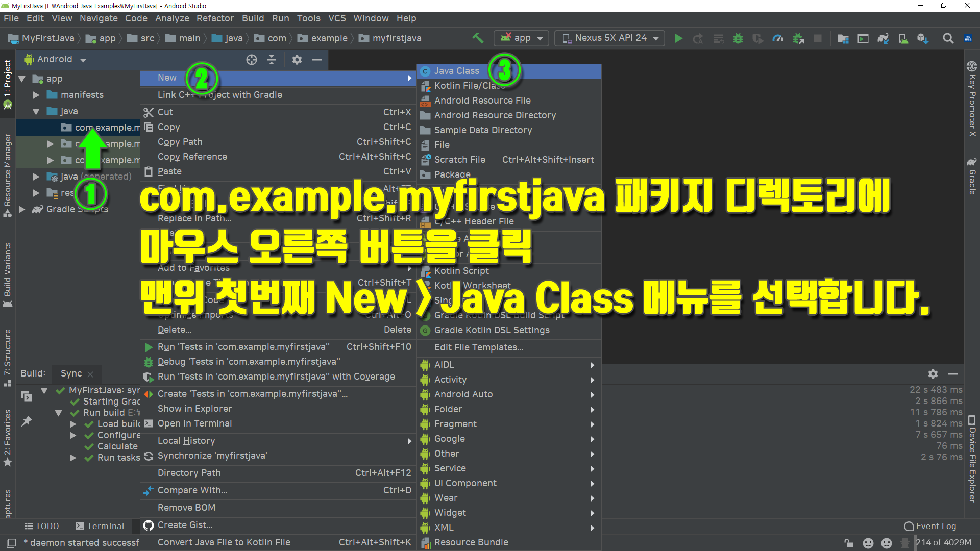Click the Attach Debugger to Android Process icon
Screen dimensions: 980x551
point(798,38)
